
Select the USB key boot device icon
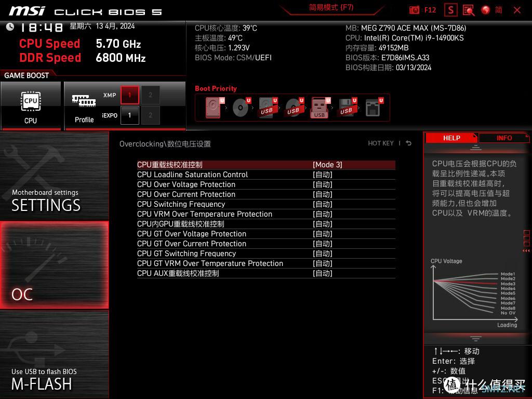pos(320,108)
